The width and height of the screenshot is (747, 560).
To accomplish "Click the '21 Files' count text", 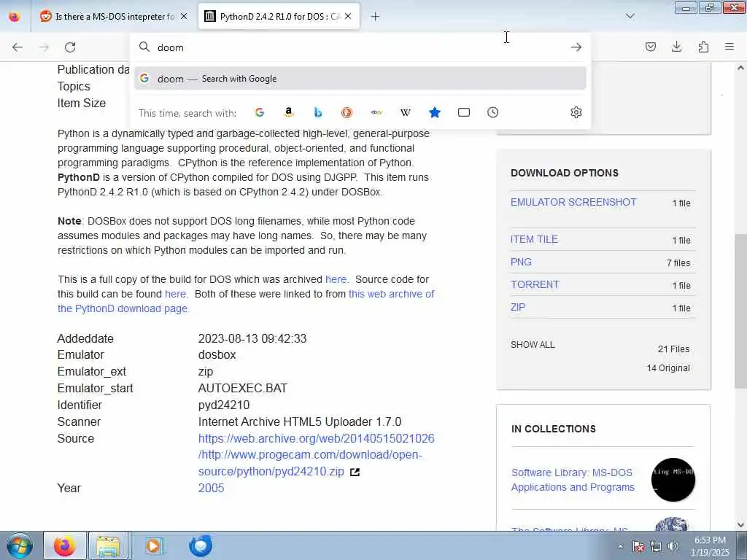I will coord(673,349).
